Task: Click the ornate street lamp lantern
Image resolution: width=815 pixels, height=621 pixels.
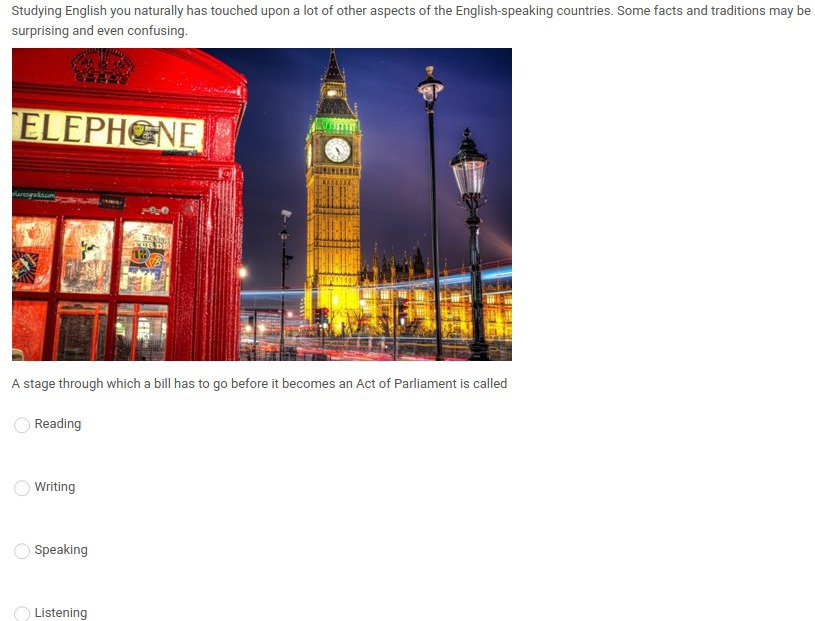Action: 469,164
